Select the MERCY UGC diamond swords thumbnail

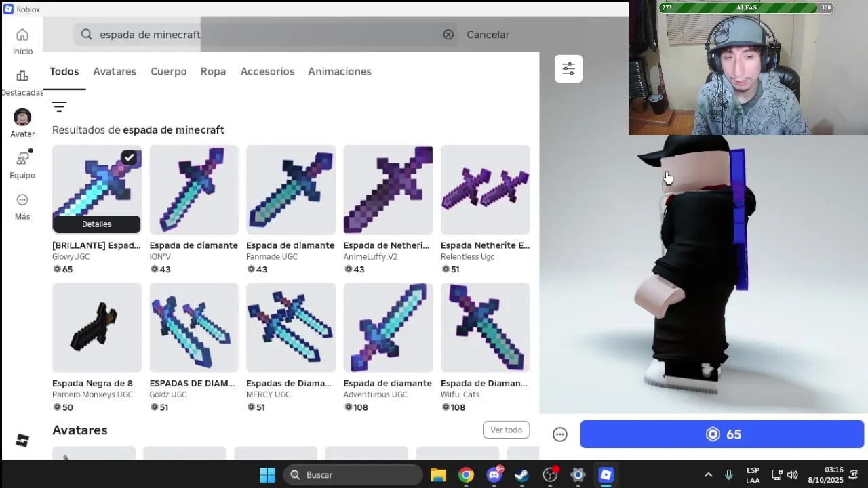tap(291, 327)
